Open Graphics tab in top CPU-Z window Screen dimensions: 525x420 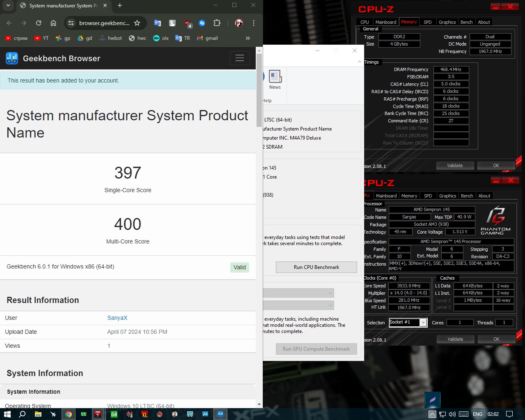pos(447,22)
